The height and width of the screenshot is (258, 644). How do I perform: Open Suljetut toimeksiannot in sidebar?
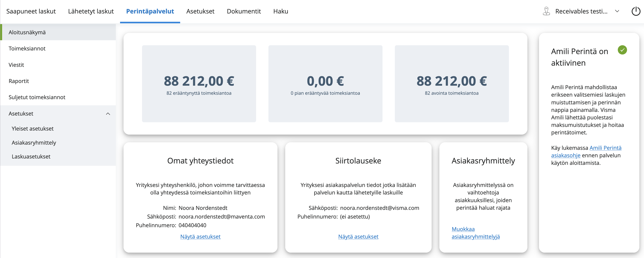click(x=37, y=97)
